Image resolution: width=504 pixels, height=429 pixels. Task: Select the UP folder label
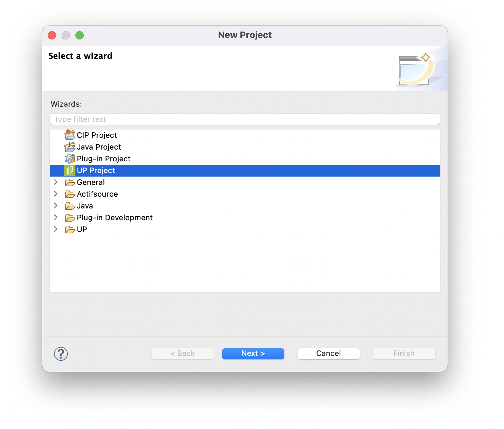click(82, 229)
